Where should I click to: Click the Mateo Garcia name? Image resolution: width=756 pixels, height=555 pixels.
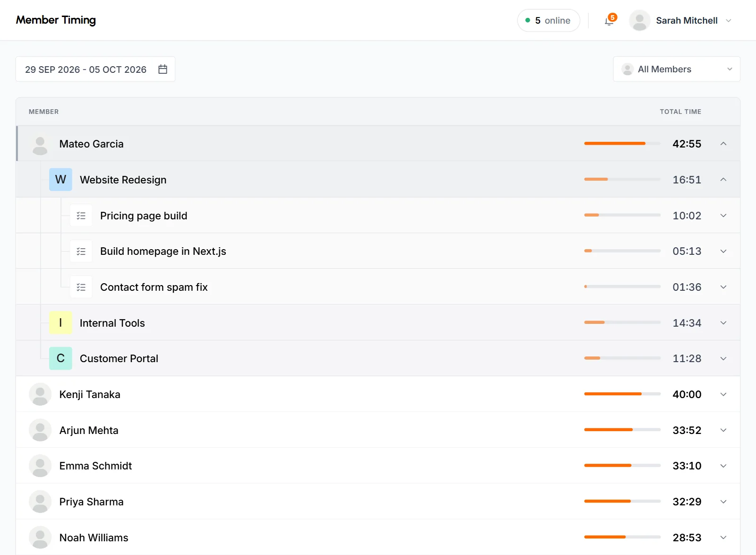[x=91, y=144]
